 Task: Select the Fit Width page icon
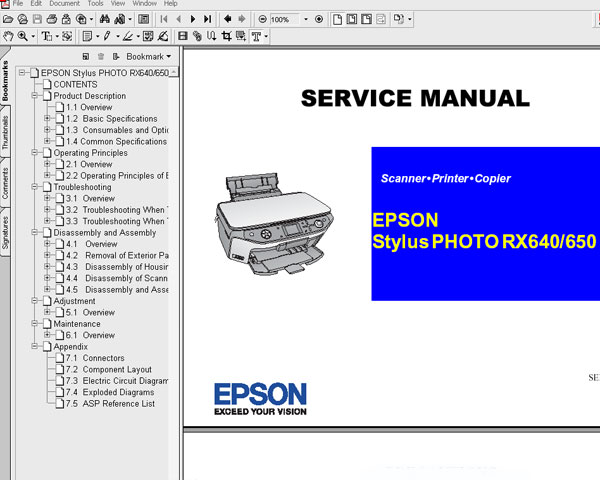pyautogui.click(x=366, y=19)
